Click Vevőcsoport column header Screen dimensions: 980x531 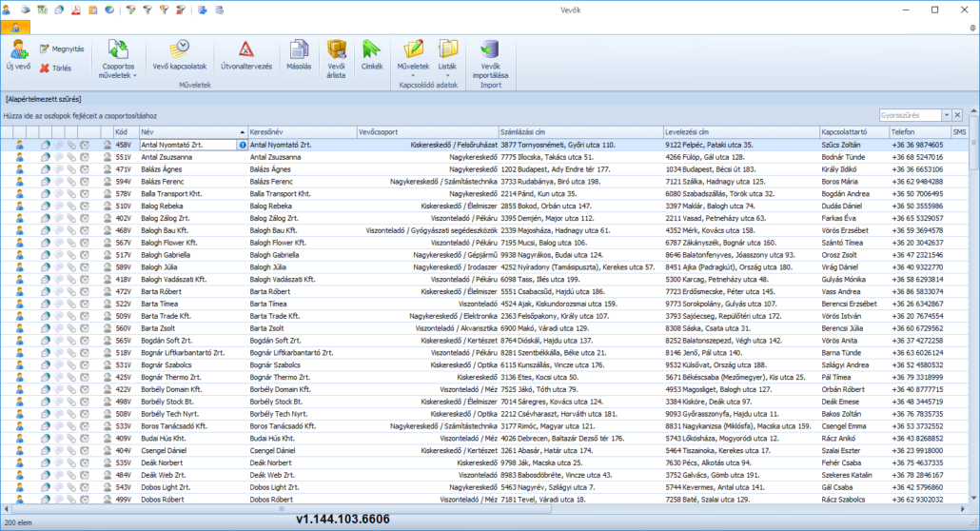pos(428,132)
